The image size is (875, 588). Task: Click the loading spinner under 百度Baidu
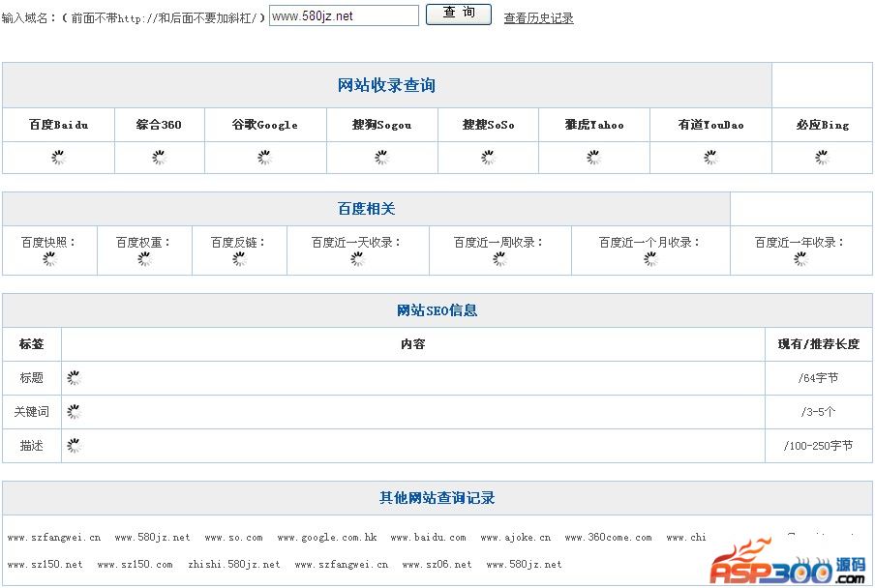58,158
